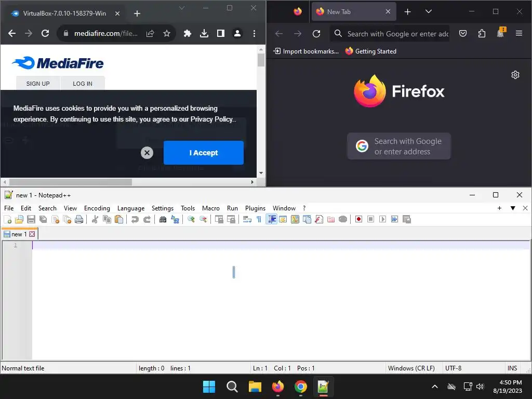Open Find with the binoculars icon
This screenshot has width=532, height=399.
coord(163,219)
